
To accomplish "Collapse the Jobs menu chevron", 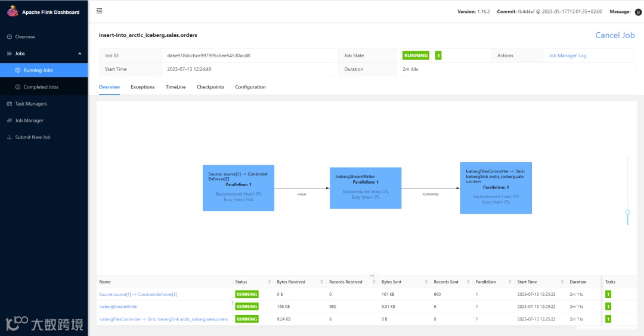I will click(x=80, y=54).
